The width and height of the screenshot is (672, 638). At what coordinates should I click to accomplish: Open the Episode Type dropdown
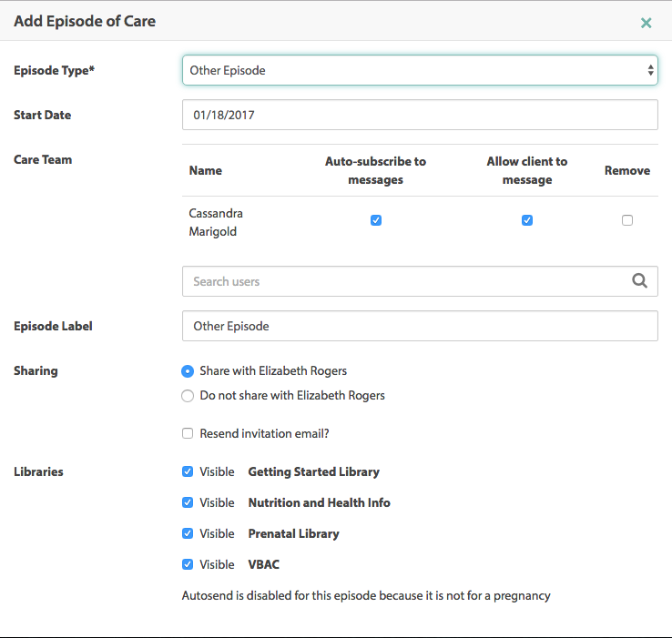pyautogui.click(x=420, y=70)
